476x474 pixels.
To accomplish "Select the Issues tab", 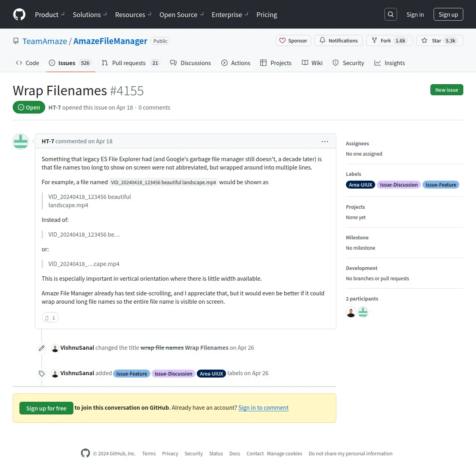I will 70,63.
